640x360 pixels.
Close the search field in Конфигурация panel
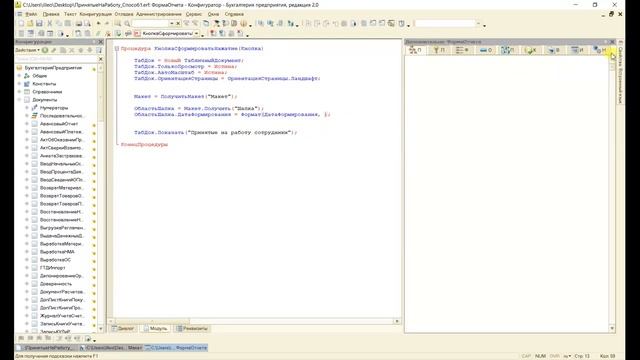point(101,59)
